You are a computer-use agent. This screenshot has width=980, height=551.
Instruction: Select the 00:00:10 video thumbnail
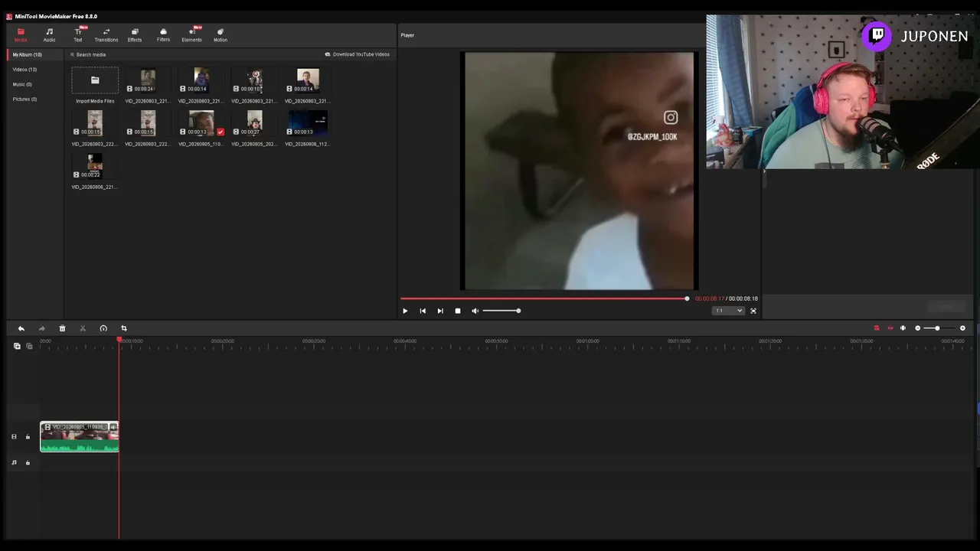(255, 80)
